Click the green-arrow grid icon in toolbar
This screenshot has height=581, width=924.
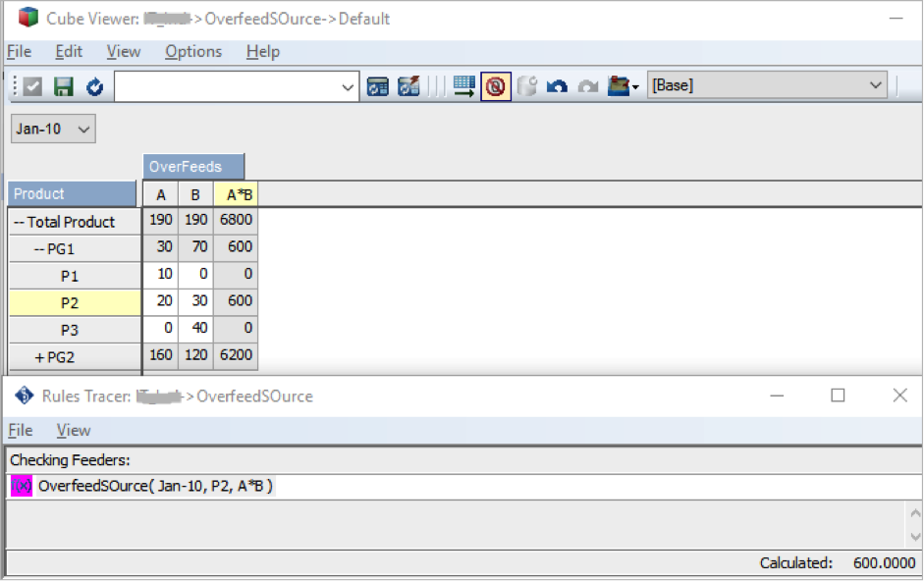464,86
